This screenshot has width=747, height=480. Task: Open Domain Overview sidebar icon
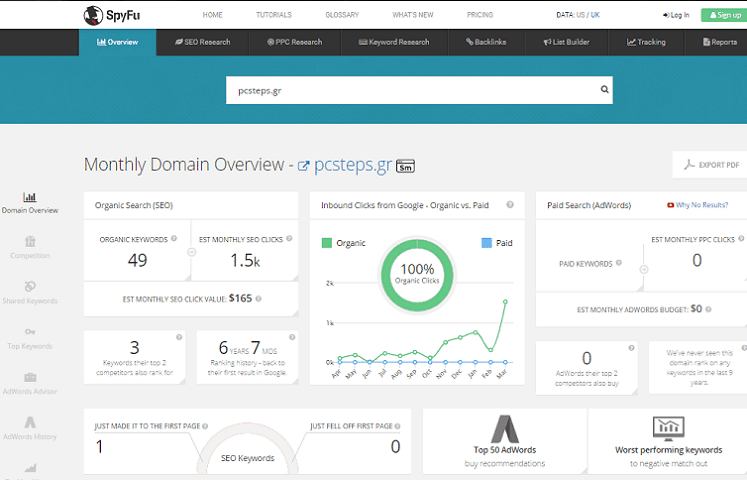coord(30,197)
